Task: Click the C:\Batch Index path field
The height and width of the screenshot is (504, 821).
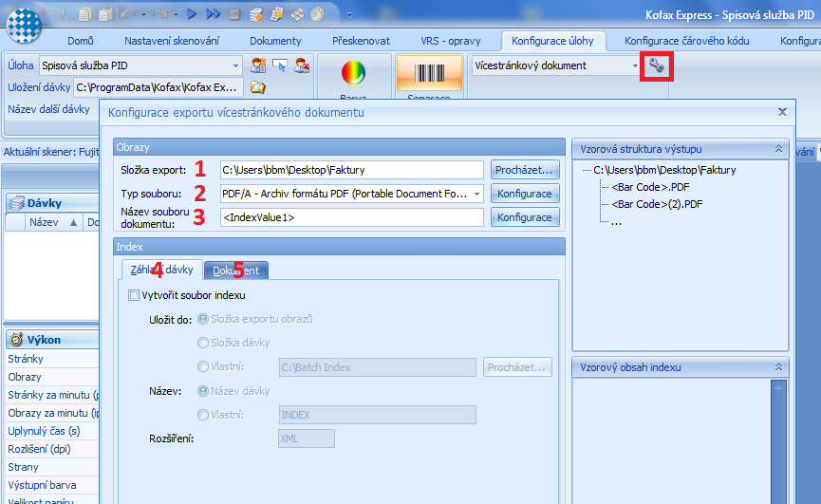Action: (x=378, y=367)
